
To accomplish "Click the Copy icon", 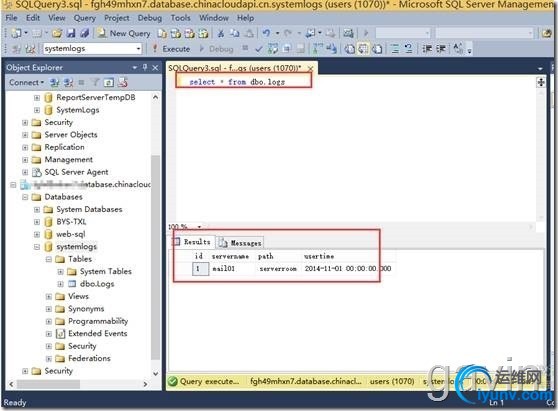I will (234, 33).
